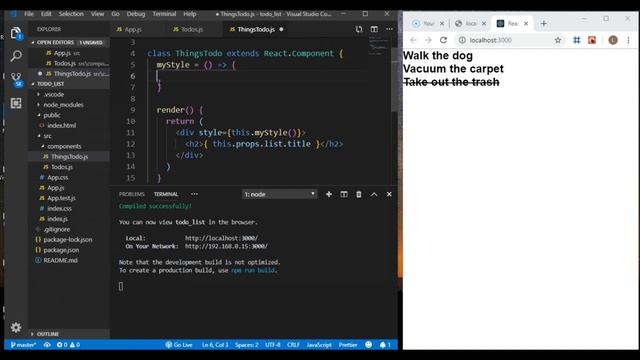Maximize the terminal panel with the up chevron
Image resolution: width=640 pixels, height=360 pixels.
tap(374, 194)
